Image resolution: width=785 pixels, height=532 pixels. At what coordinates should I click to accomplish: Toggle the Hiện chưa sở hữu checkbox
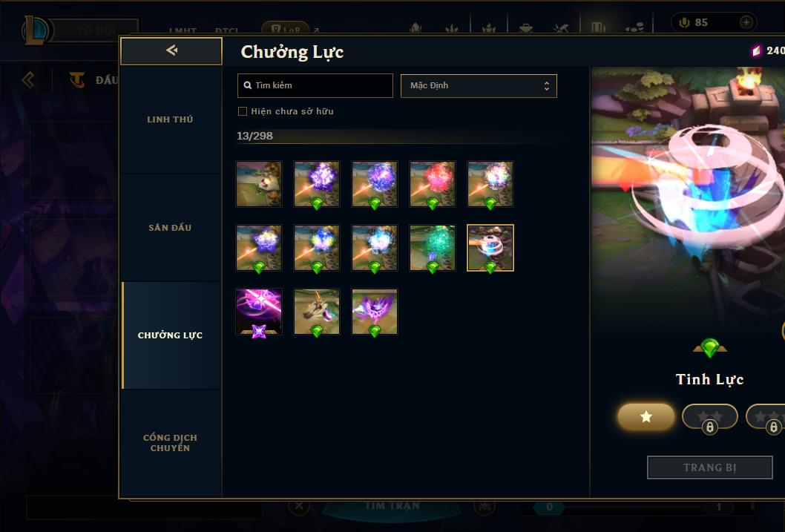[x=243, y=111]
